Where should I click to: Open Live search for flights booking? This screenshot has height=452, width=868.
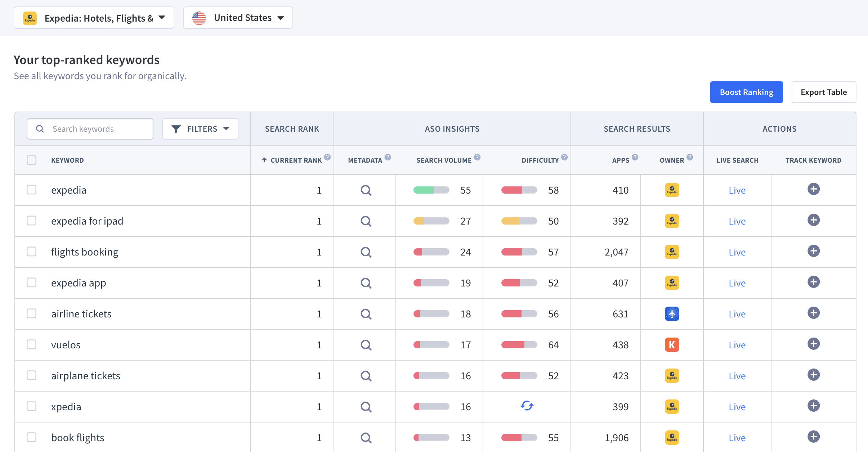[x=737, y=252]
